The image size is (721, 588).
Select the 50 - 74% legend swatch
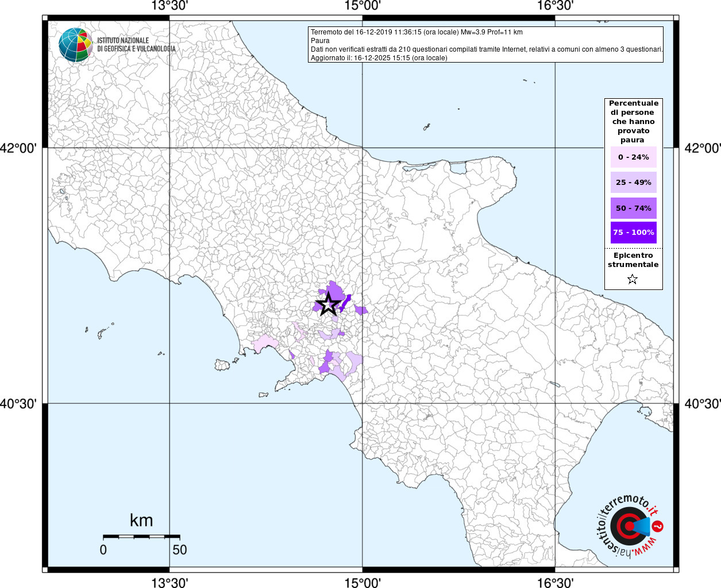(x=633, y=208)
